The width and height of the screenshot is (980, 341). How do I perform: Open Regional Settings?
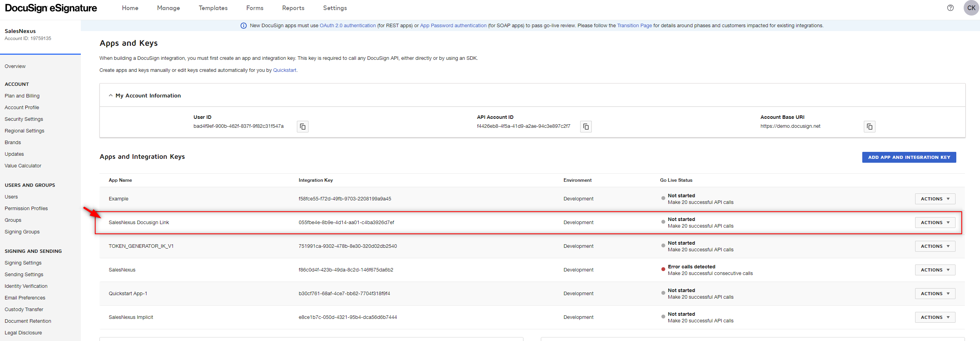[x=24, y=131]
